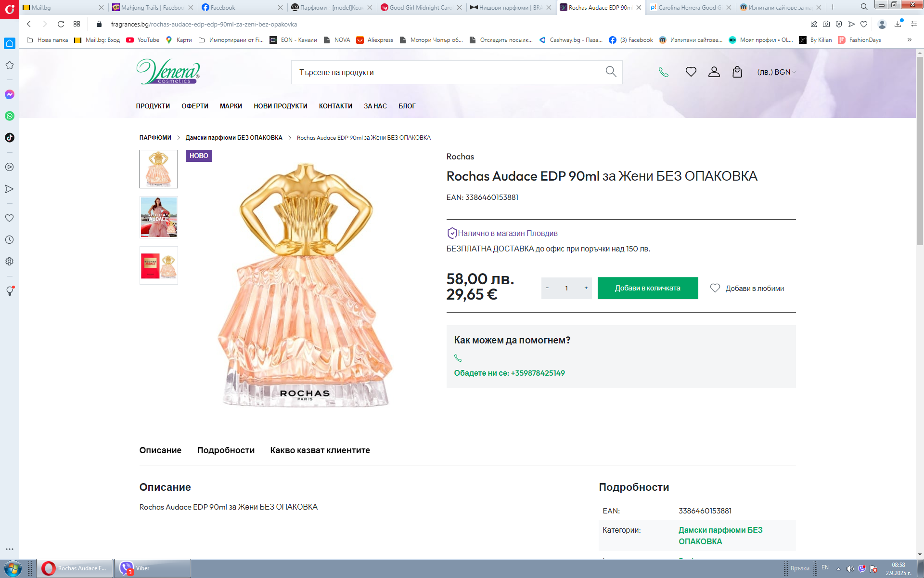Open the Windows Start button
The height and width of the screenshot is (578, 924).
(13, 569)
